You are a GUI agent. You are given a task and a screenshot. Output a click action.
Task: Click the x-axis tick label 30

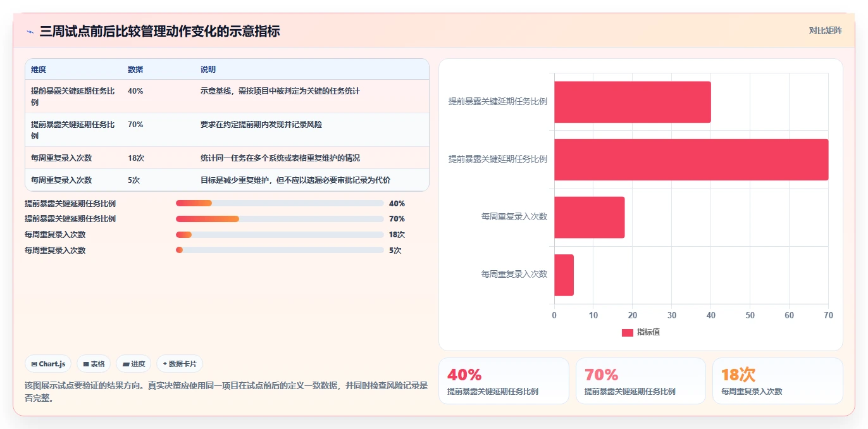[x=672, y=315]
